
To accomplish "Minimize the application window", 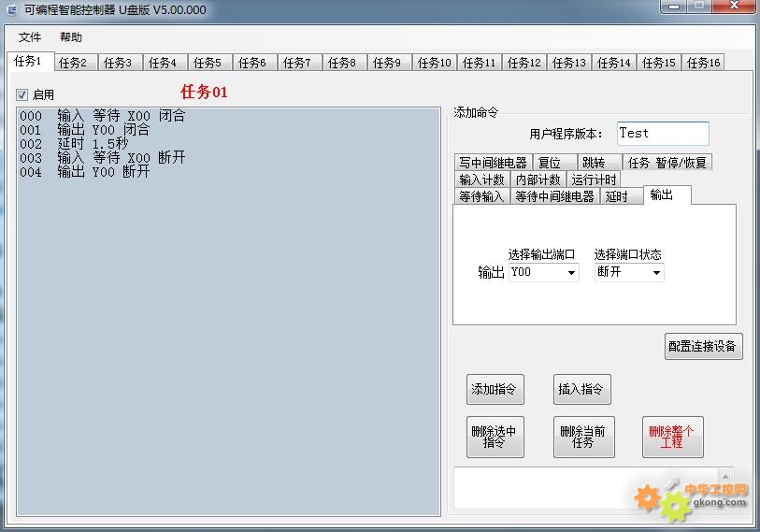I will tap(674, 7).
